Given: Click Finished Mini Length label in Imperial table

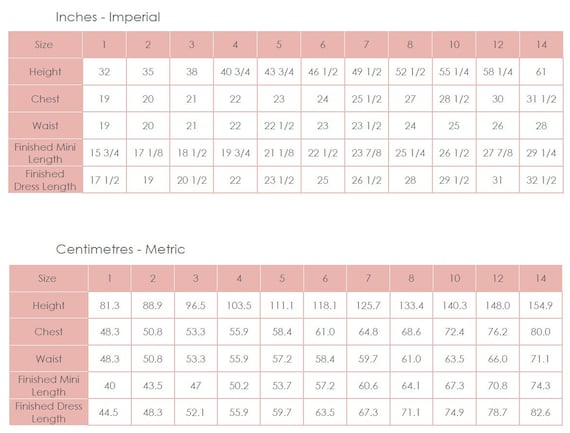Looking at the screenshot, I should [x=45, y=153].
